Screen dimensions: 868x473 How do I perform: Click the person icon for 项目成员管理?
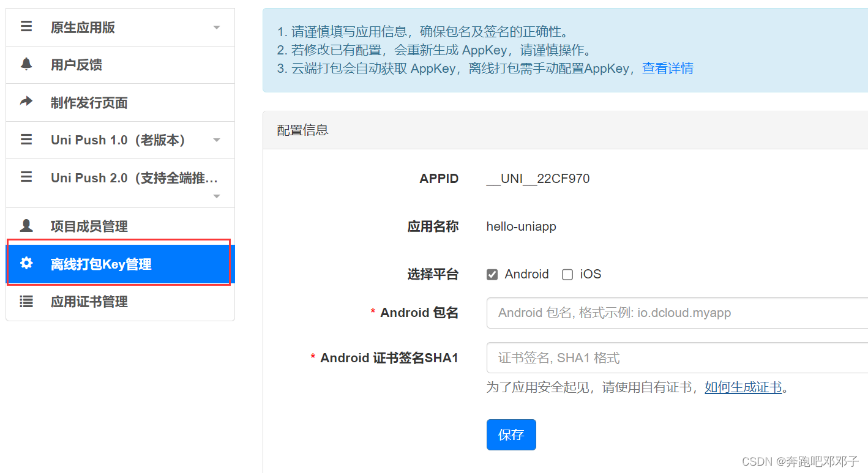pyautogui.click(x=26, y=226)
